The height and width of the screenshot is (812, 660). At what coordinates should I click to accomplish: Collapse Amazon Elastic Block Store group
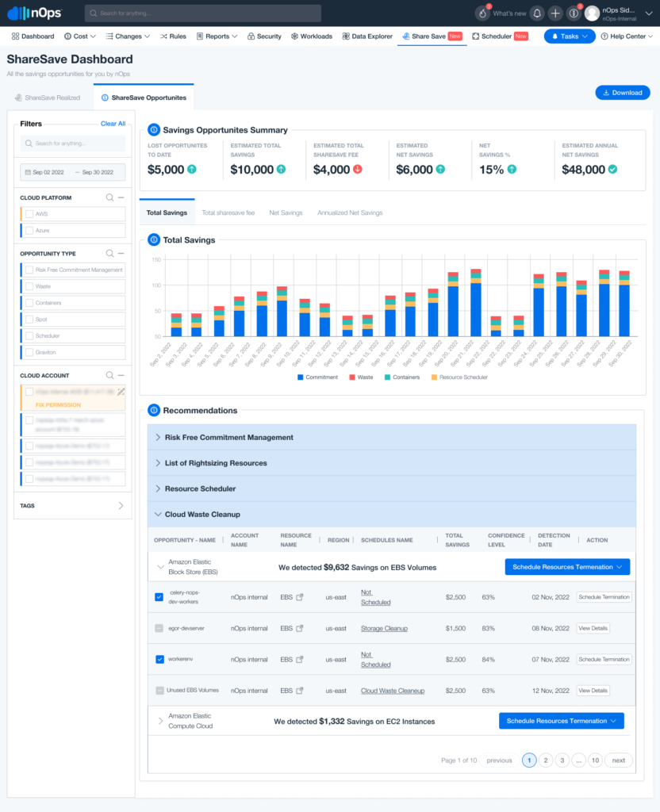point(160,567)
